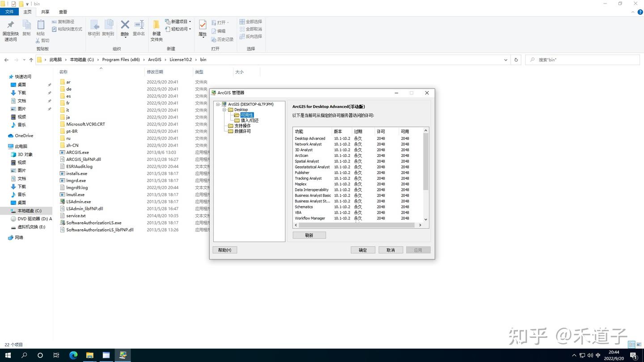The image size is (644, 362).
Task: Open the 文件 (File) menu
Action: [x=9, y=12]
